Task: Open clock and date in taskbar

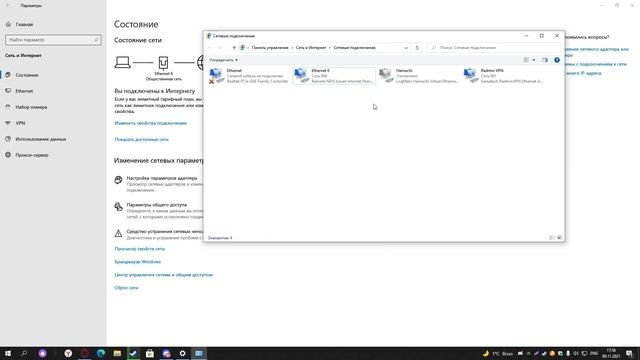Action: click(611, 353)
